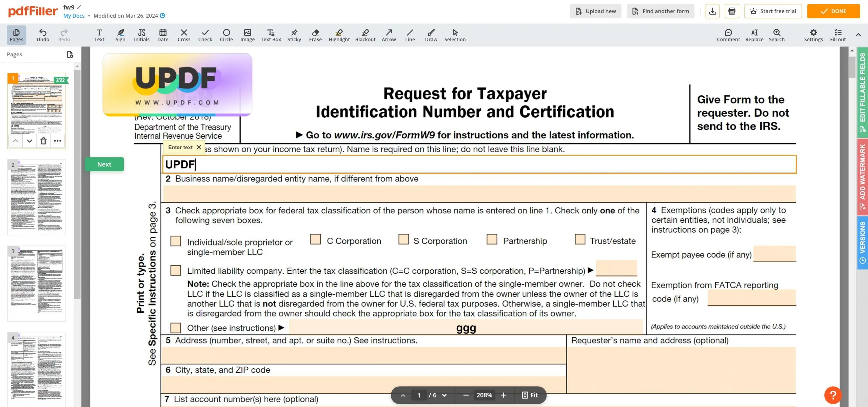Image resolution: width=868 pixels, height=407 pixels.
Task: Collapse the toolbar with the top-right chevron
Action: click(x=859, y=35)
